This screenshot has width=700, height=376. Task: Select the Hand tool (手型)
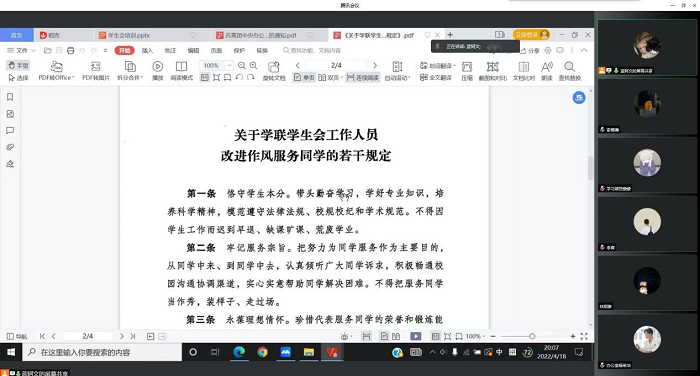point(18,65)
